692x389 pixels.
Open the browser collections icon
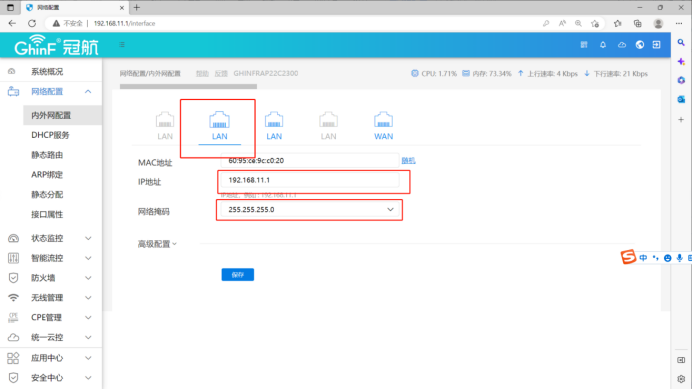638,23
